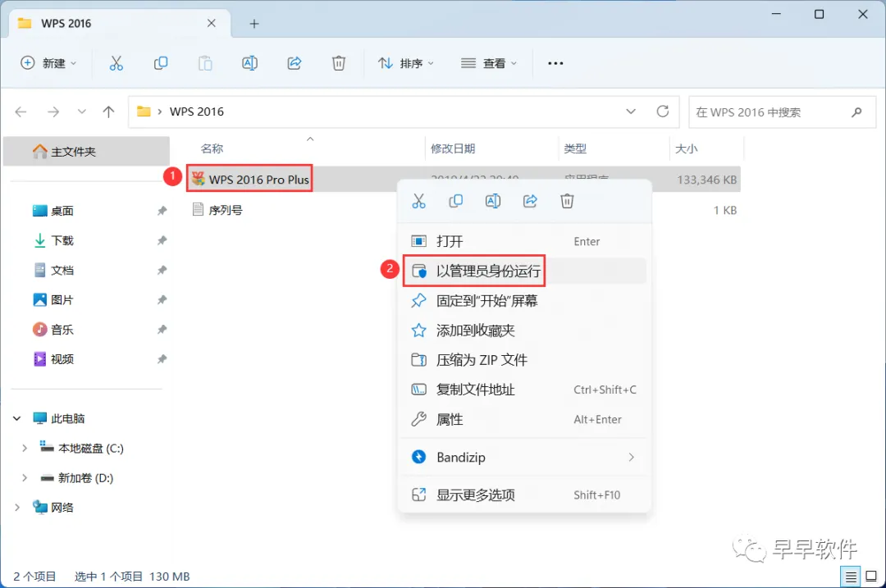886x588 pixels.
Task: Click the Copy icon in the top toolbar
Action: click(161, 63)
